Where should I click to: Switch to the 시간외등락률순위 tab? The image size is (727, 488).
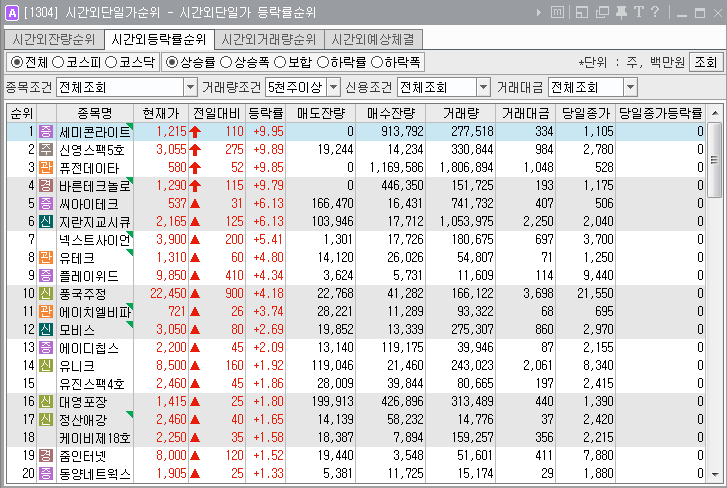coord(159,39)
